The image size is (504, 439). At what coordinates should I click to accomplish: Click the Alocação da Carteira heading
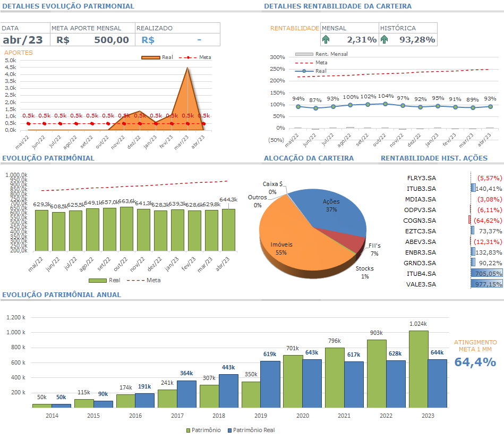tap(309, 158)
